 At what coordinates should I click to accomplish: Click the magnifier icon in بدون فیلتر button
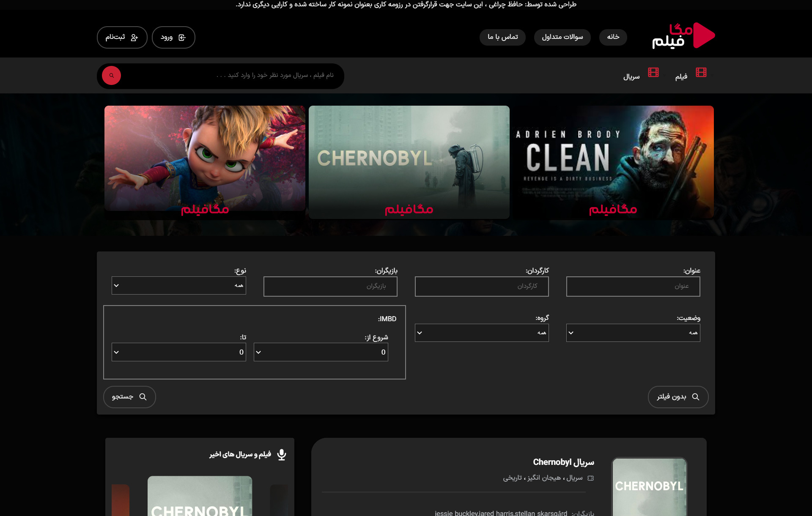(696, 397)
